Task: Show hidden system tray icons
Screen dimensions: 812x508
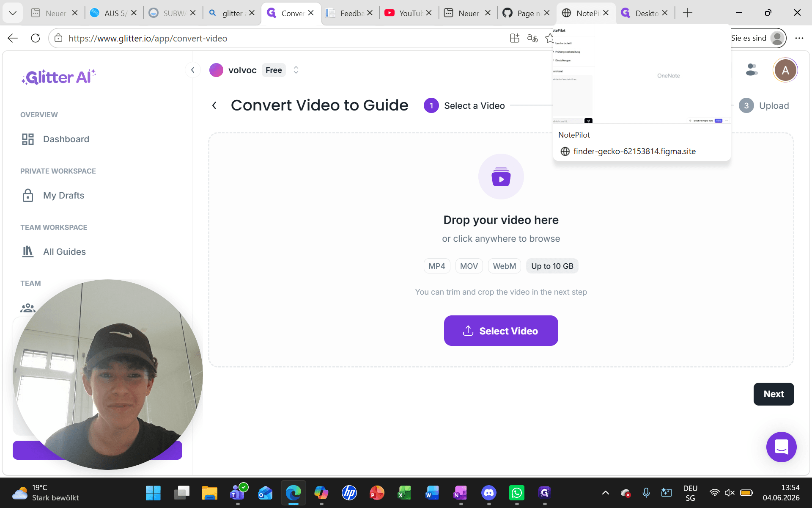Action: tap(606, 493)
